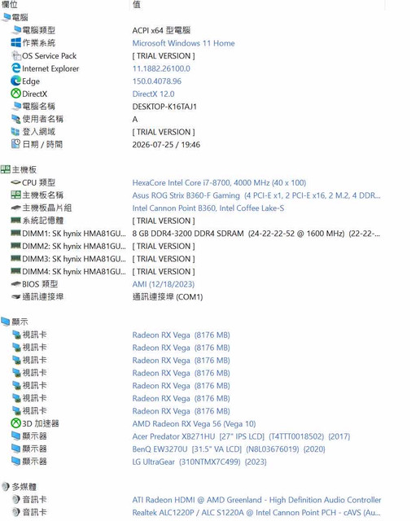This screenshot has width=420, height=521.
Task: Click the 日期 / 時間 clock icon
Action: pos(16,144)
